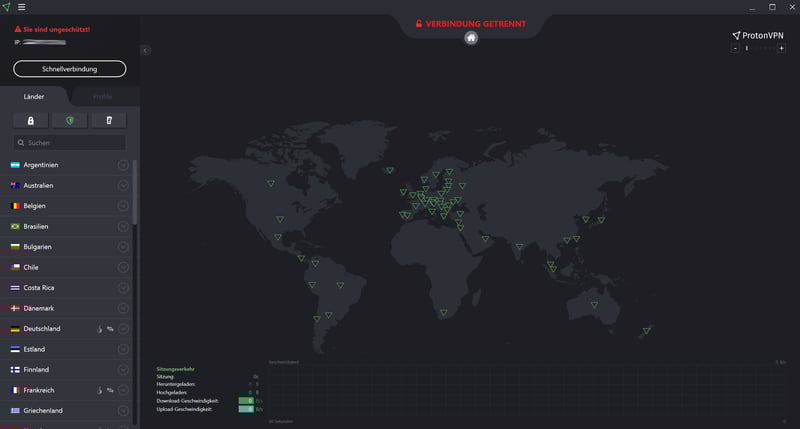
Task: Collapse the sidebar with the arrow
Action: 145,50
